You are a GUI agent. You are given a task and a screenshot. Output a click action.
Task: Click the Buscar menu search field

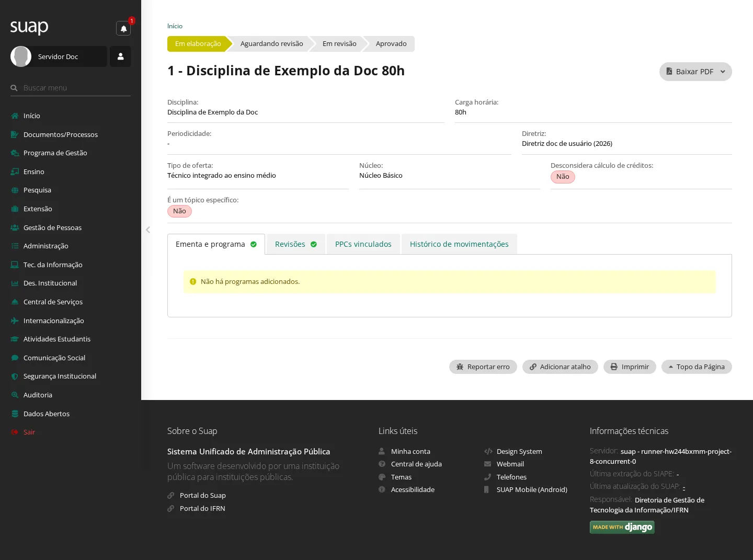(x=71, y=88)
